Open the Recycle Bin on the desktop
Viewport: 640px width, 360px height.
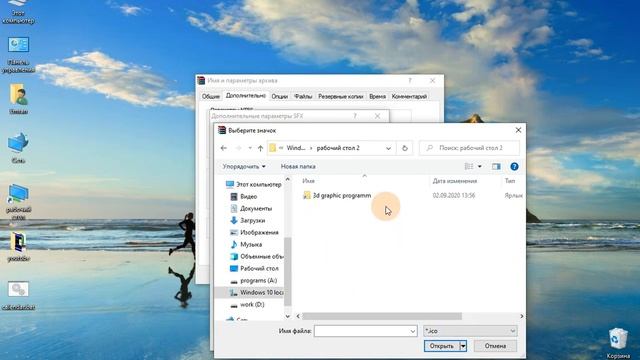click(x=618, y=342)
